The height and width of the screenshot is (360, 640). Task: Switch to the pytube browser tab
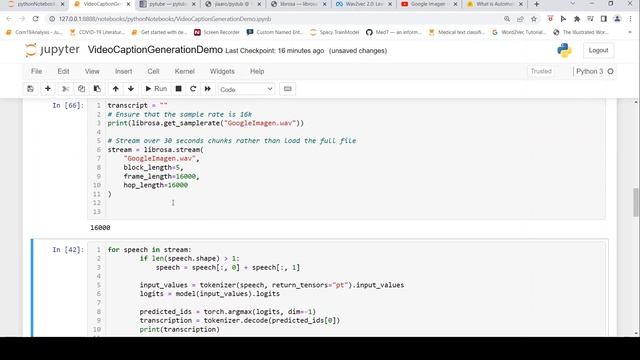coord(167,4)
